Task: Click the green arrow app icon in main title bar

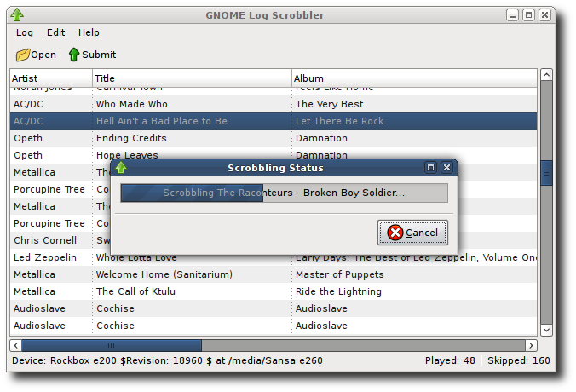Action: (x=17, y=15)
